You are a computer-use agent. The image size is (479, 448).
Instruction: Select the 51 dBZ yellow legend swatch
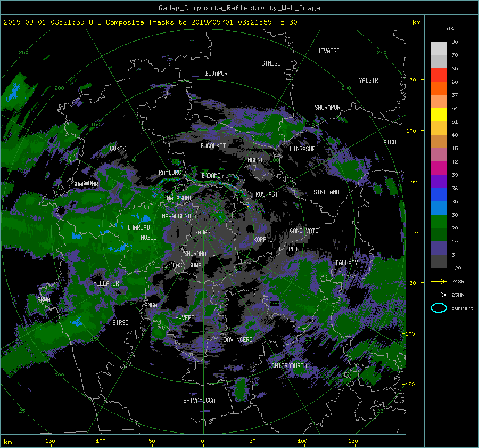(439, 115)
